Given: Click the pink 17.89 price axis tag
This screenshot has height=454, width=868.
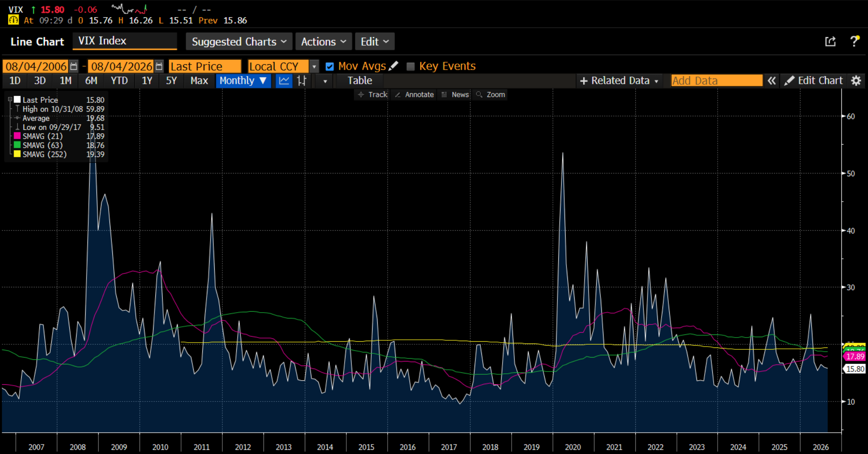Looking at the screenshot, I should 854,357.
